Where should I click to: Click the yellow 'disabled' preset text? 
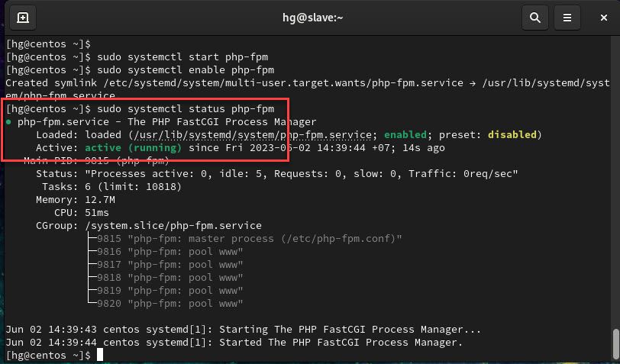[512, 135]
